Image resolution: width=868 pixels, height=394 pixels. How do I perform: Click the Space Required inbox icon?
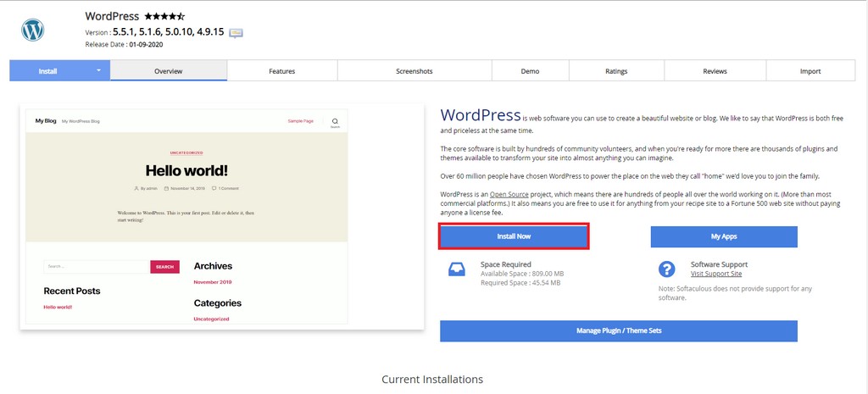pos(456,269)
